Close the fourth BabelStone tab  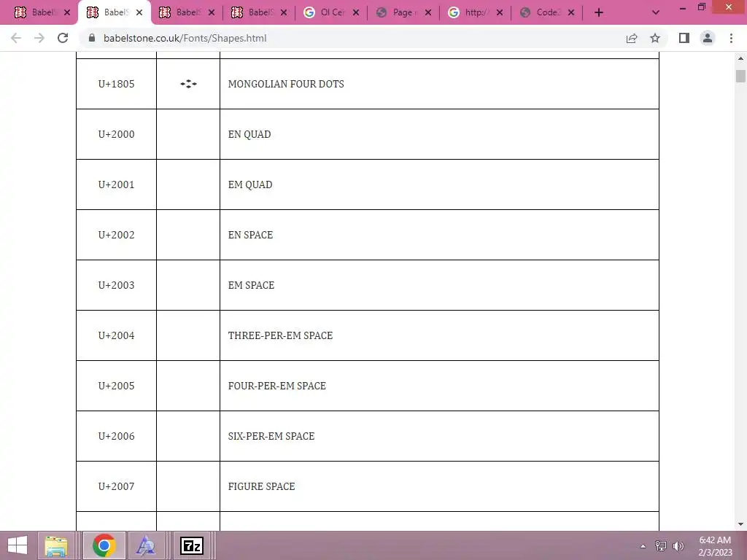coord(284,13)
